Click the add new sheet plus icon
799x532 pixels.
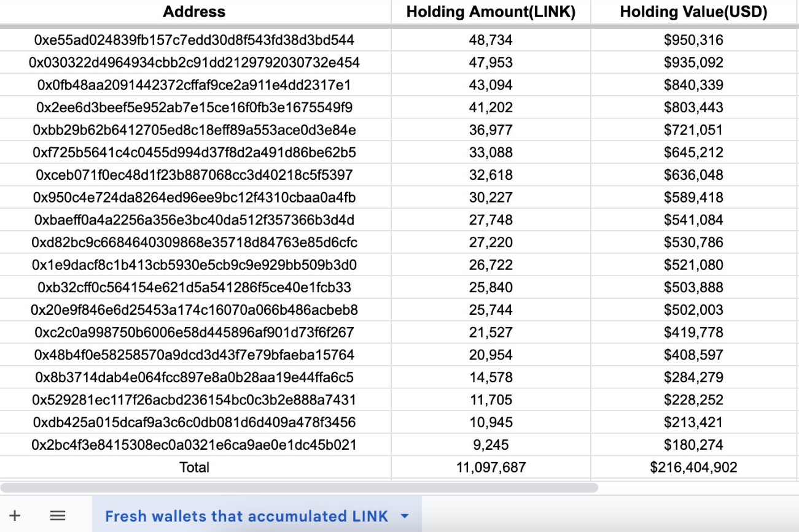pyautogui.click(x=15, y=515)
